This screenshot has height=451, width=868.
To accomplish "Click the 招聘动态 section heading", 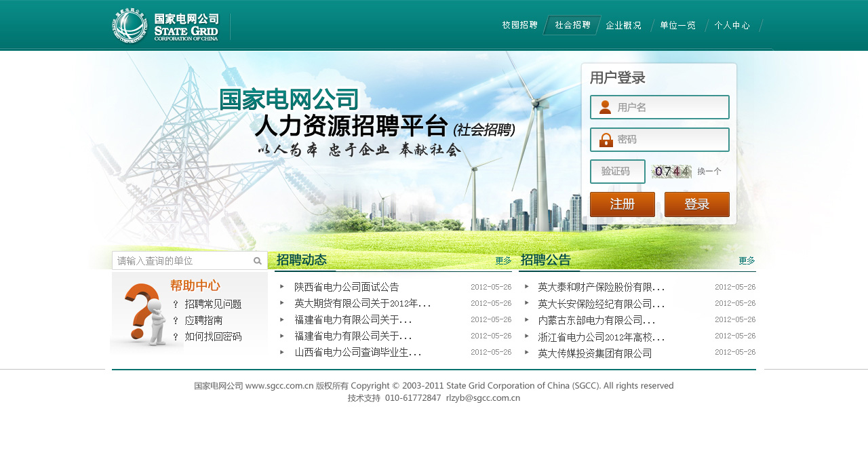I will [302, 260].
